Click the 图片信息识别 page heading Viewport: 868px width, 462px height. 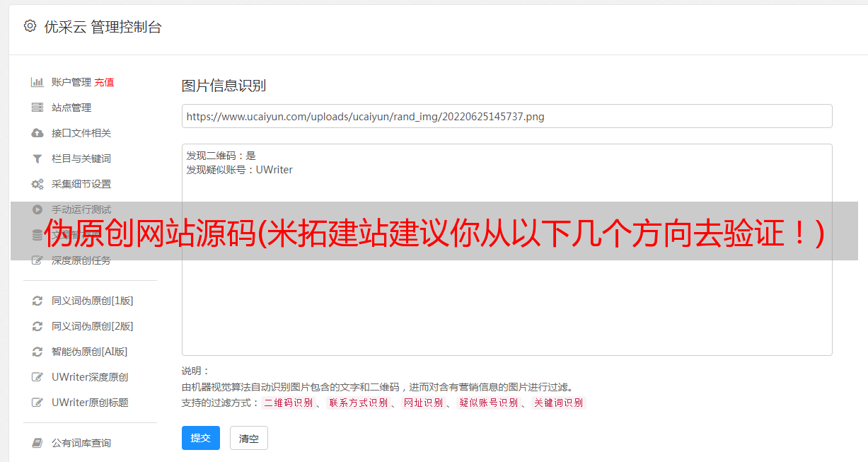point(224,86)
